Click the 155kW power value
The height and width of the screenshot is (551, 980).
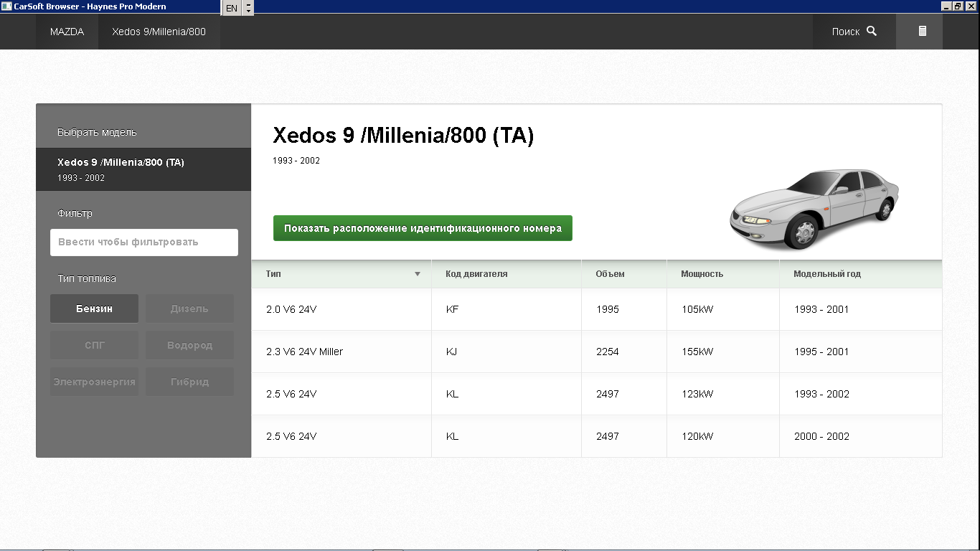(x=697, y=352)
